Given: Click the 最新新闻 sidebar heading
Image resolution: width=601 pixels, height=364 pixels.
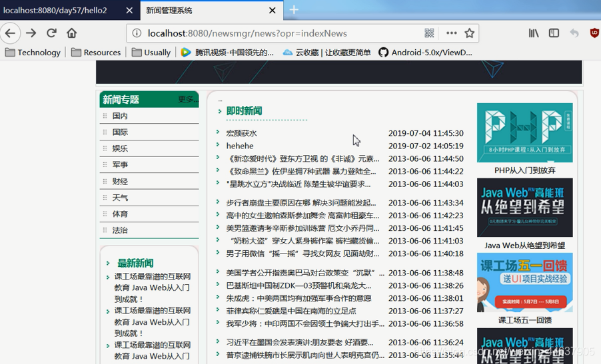Looking at the screenshot, I should pos(135,264).
